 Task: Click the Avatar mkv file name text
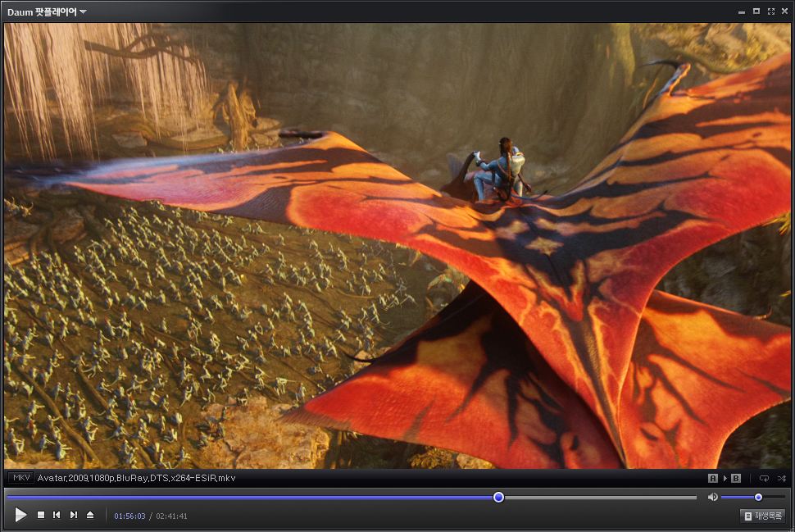(136, 478)
